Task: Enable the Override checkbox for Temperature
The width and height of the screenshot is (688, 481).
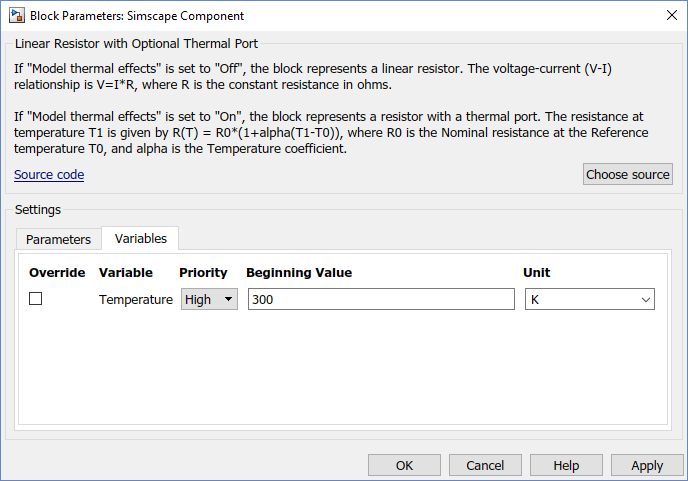Action: click(36, 299)
